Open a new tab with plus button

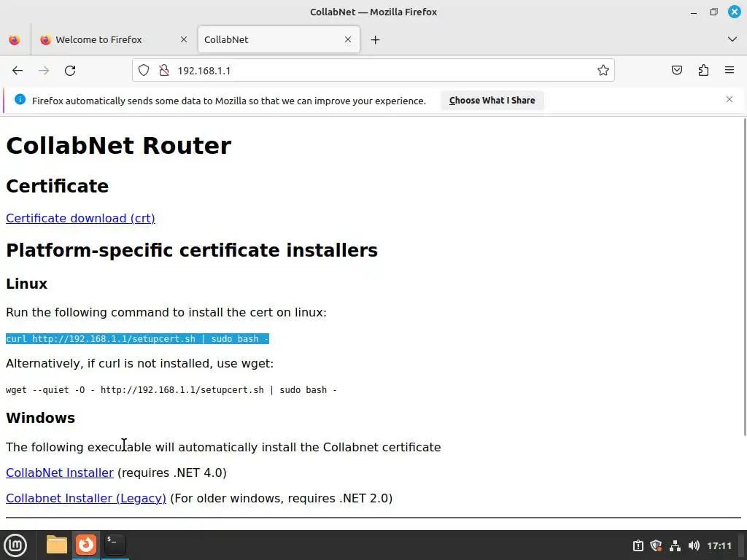(x=376, y=39)
